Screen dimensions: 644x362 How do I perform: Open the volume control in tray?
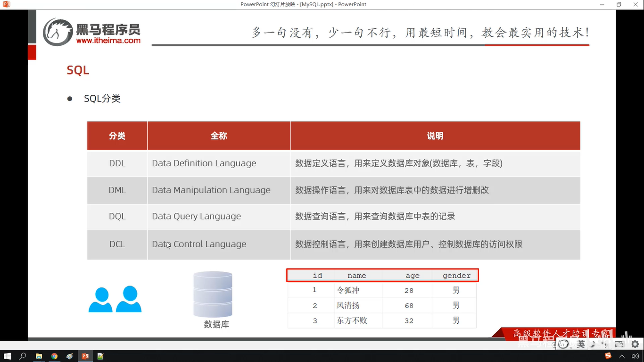point(635,356)
